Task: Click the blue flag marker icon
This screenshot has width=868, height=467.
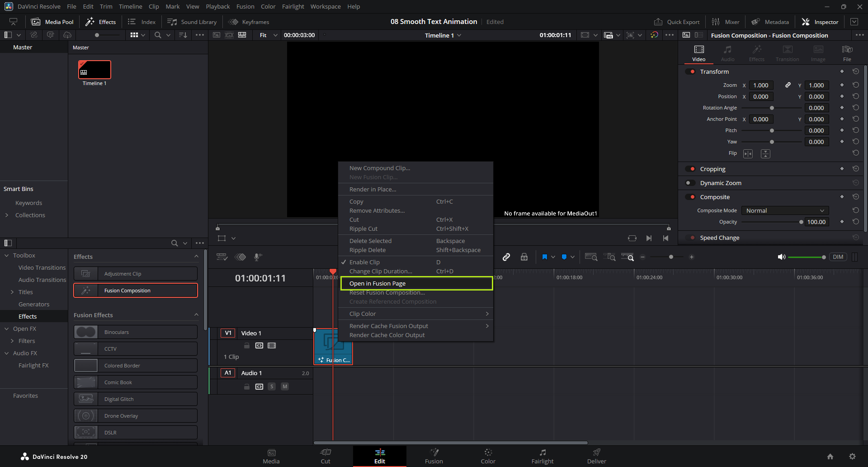Action: point(544,257)
